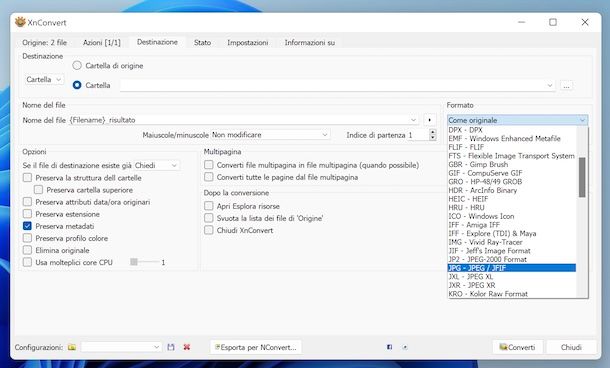Toggle Preserva estensione checkbox
Image resolution: width=610 pixels, height=368 pixels.
coord(27,214)
